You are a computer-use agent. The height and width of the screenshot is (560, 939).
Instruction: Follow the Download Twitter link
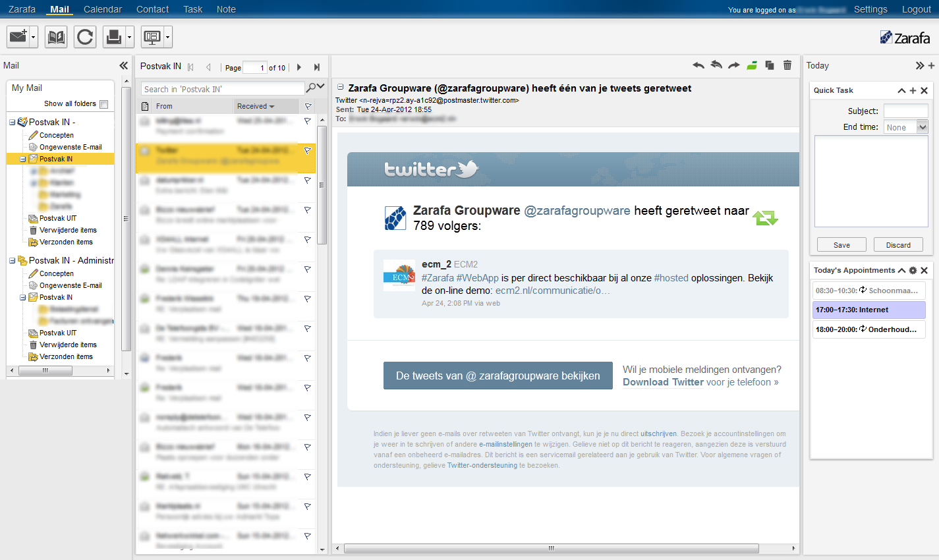(x=664, y=382)
